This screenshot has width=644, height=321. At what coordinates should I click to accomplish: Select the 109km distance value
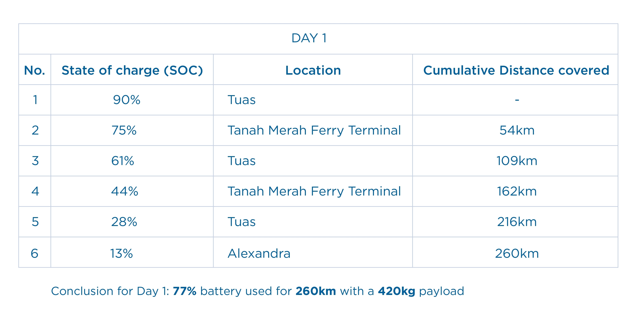click(x=517, y=161)
